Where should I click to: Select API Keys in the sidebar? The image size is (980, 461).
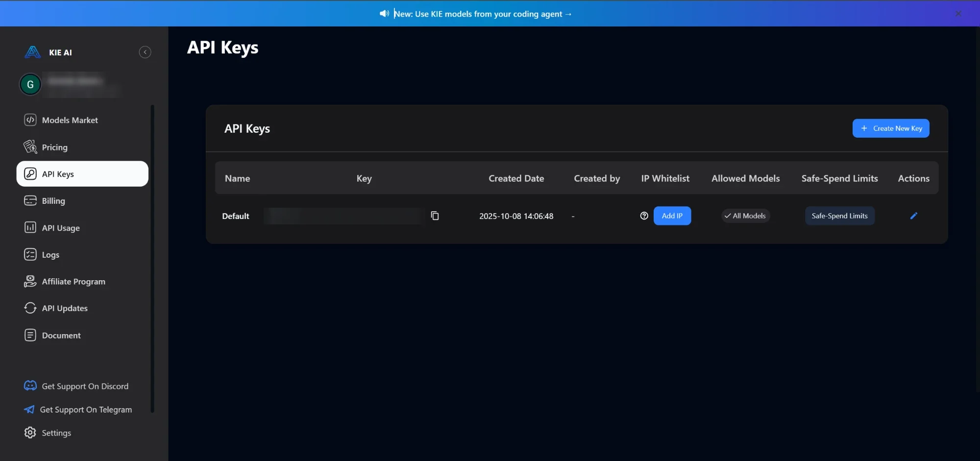82,174
